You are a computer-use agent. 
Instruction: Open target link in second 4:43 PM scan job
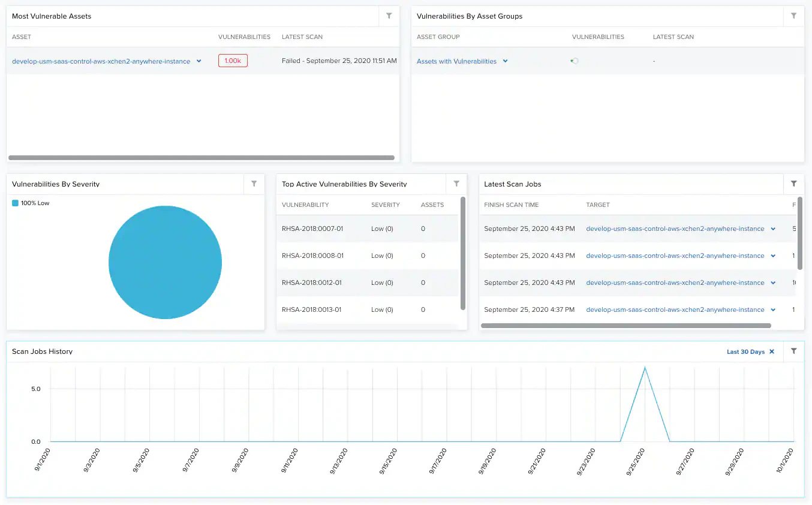pos(675,255)
